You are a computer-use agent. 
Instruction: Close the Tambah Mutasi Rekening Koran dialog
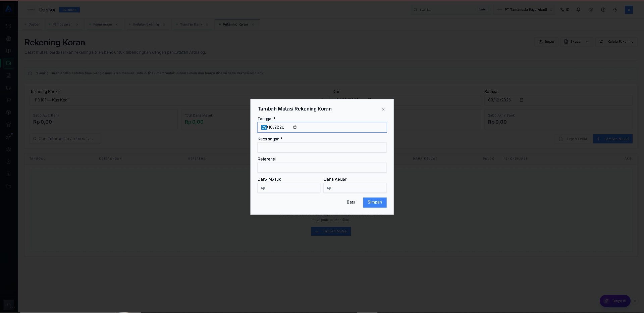point(383,109)
